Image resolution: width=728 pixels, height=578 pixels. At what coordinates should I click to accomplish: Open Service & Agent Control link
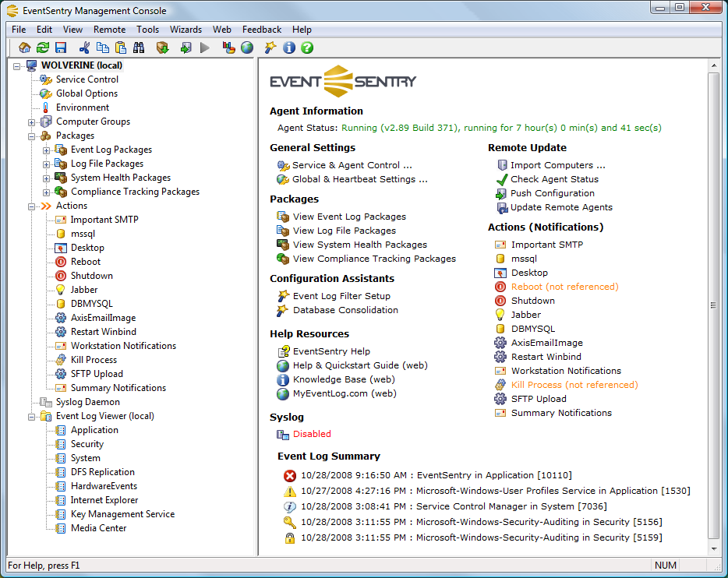coord(352,166)
